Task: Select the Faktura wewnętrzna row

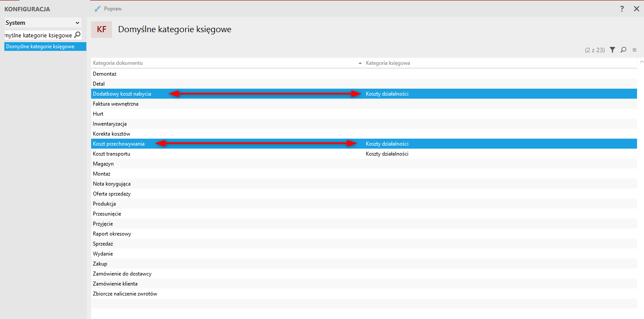Action: coord(364,104)
